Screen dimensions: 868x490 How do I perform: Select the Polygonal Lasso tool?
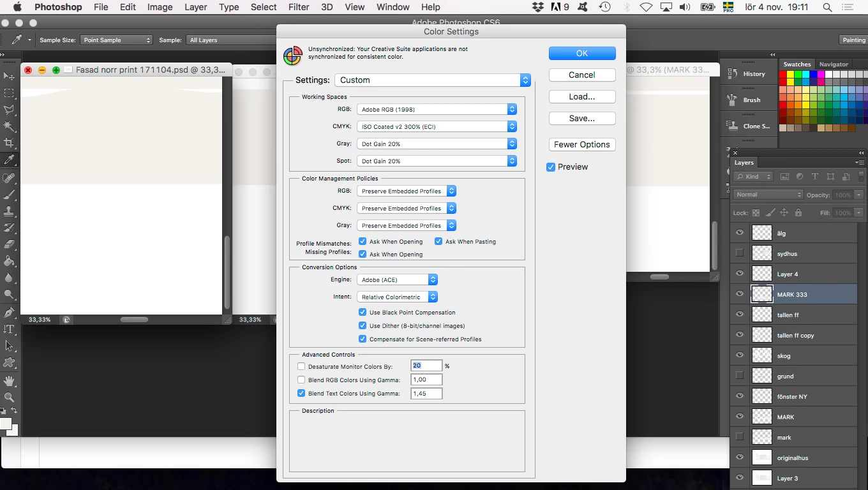coord(9,110)
